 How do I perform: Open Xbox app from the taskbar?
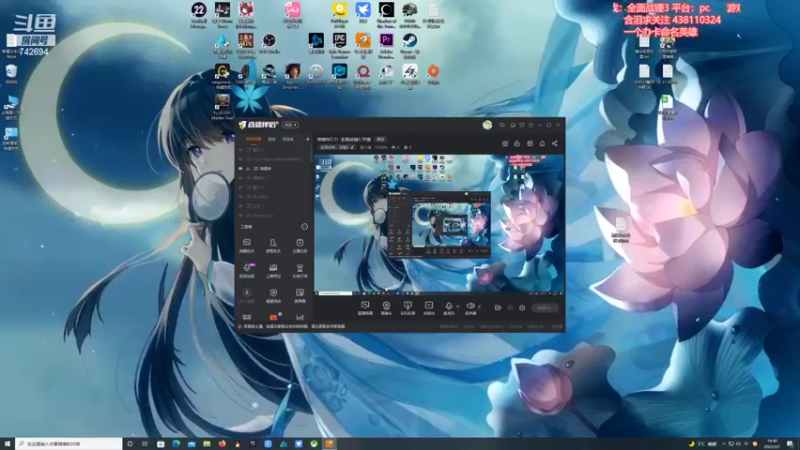click(x=314, y=444)
